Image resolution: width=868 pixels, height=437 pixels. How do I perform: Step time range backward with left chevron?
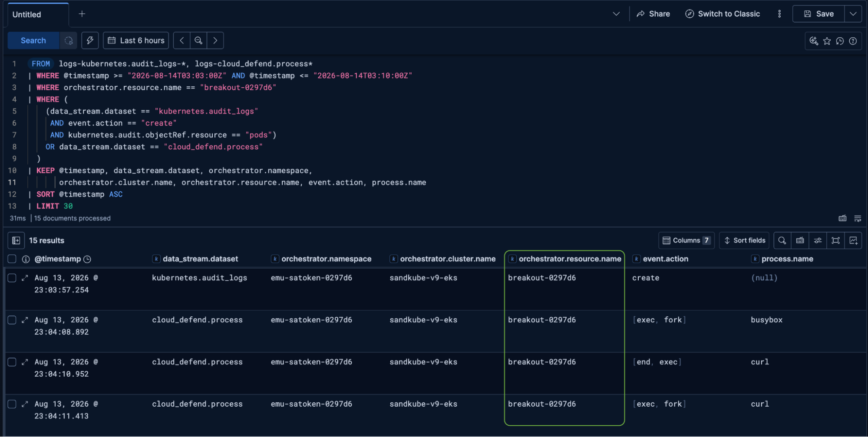[x=182, y=40]
